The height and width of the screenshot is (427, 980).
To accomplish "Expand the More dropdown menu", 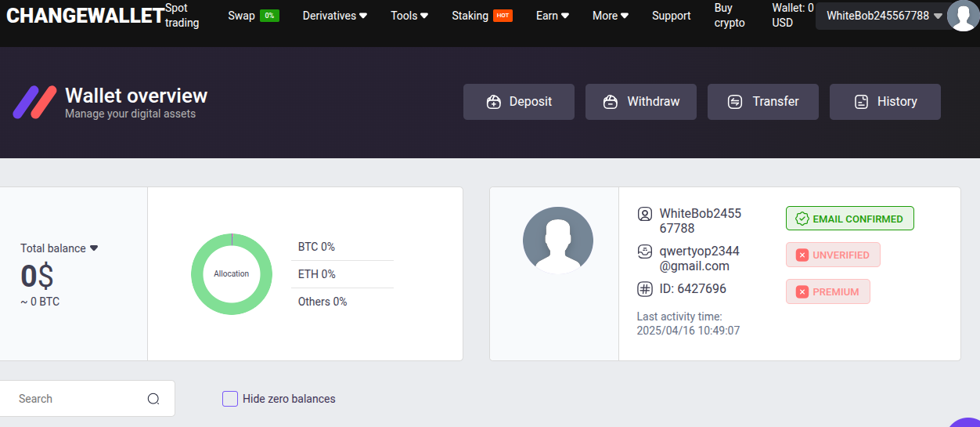I will [611, 16].
